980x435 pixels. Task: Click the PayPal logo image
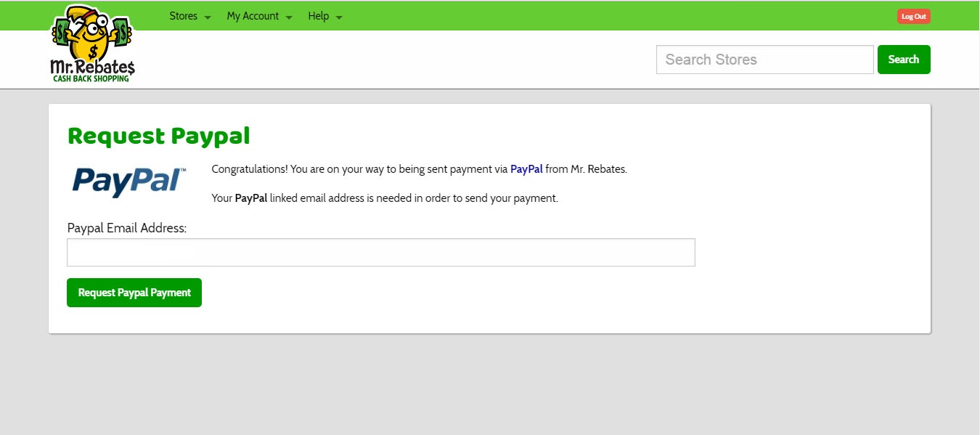tap(129, 181)
